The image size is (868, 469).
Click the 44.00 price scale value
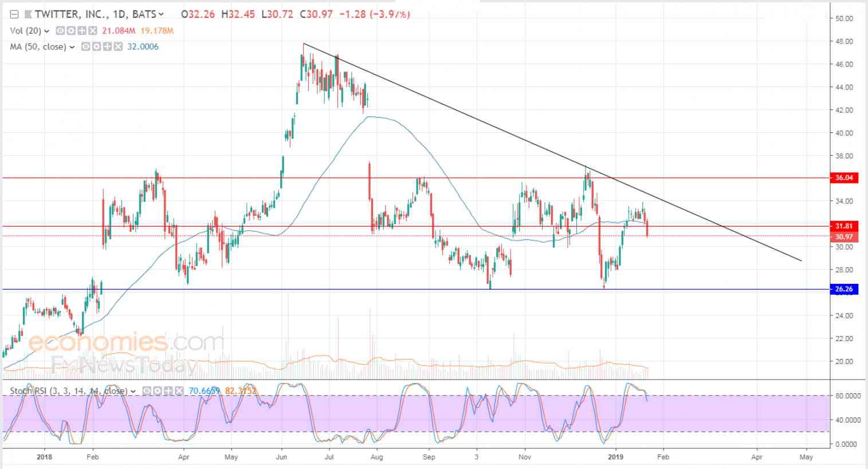[x=844, y=87]
